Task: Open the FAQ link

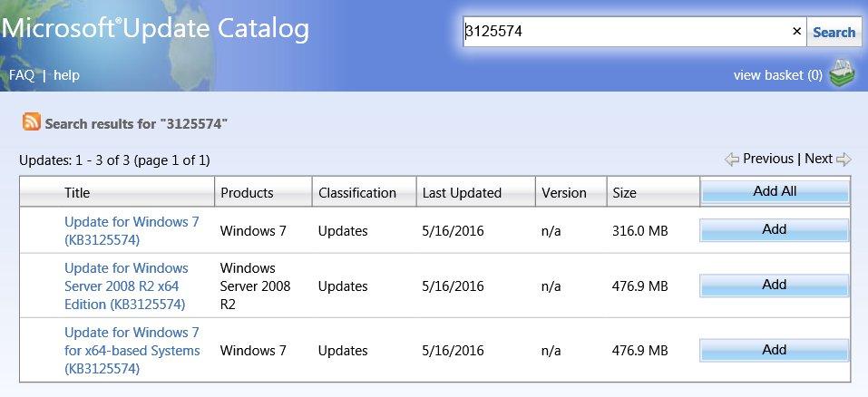Action: pos(22,75)
